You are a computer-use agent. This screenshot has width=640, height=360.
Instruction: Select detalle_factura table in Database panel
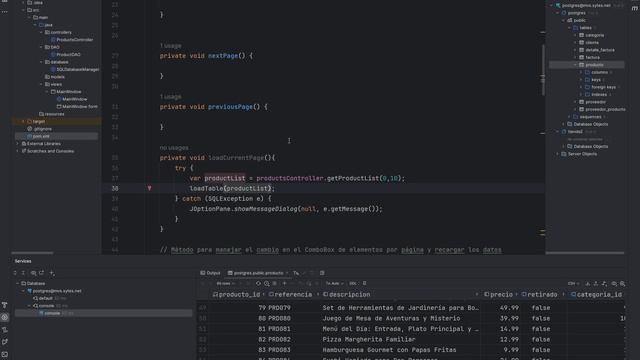(x=597, y=50)
